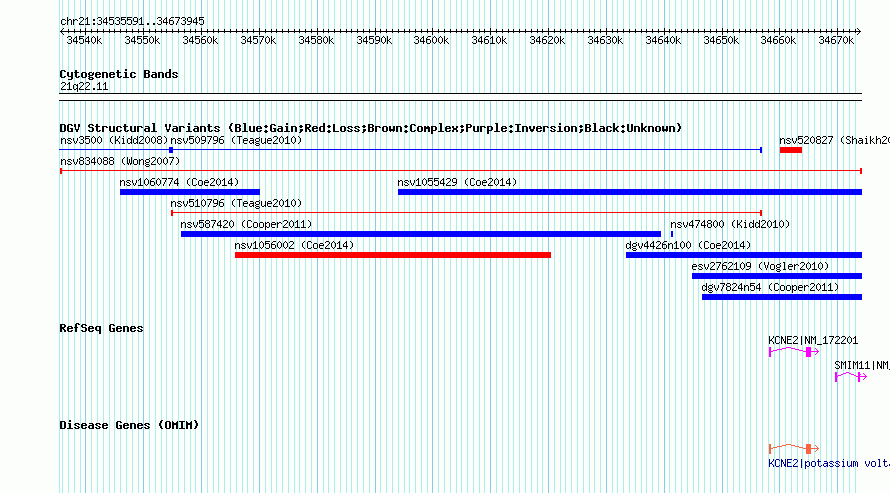Click the nsv1055429 blue gain bar
This screenshot has height=493, width=890.
(x=629, y=192)
